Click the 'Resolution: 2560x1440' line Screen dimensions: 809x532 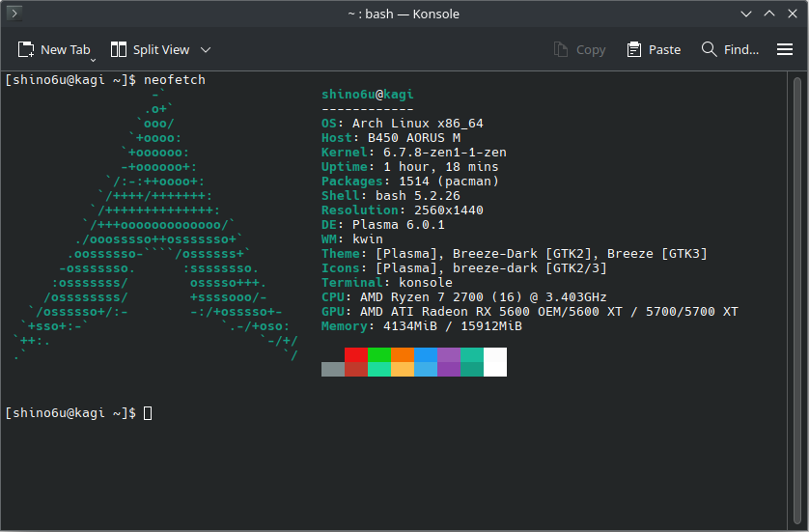point(403,210)
